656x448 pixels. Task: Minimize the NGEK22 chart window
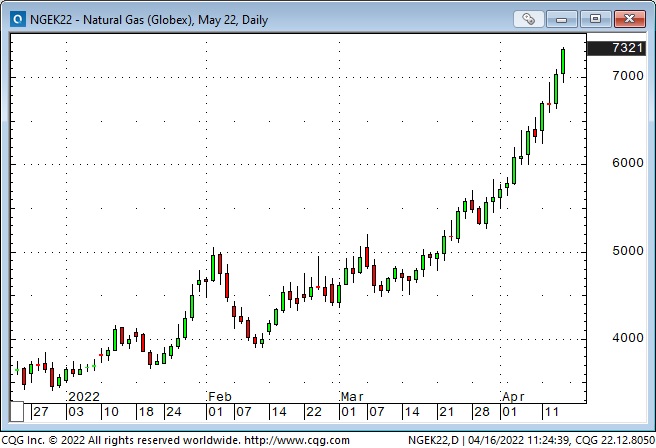pos(561,19)
